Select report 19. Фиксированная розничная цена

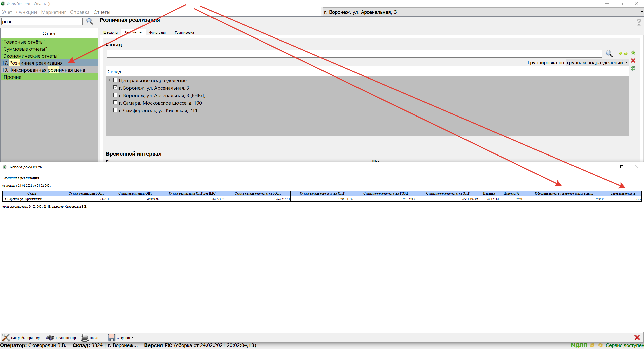[x=43, y=70]
